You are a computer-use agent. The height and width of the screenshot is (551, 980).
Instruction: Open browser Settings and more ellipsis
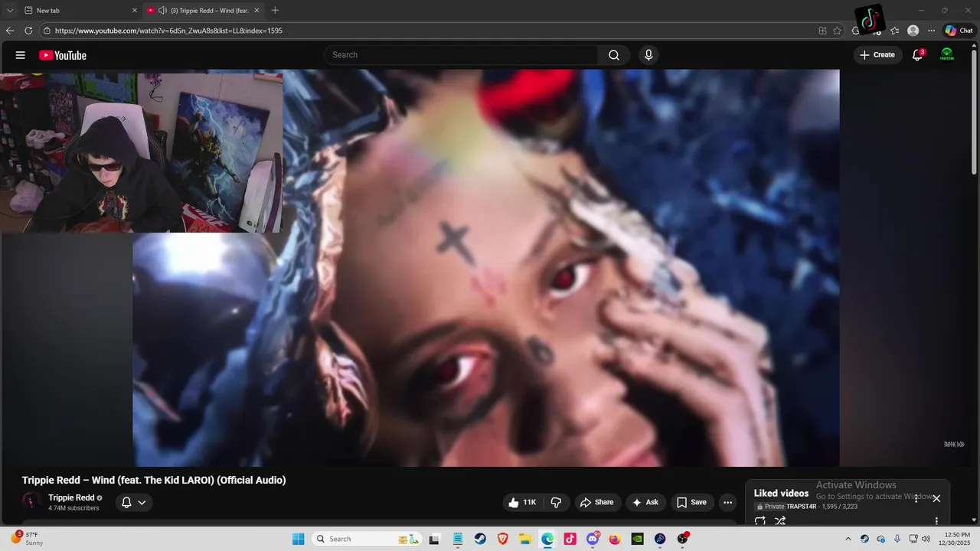click(x=931, y=31)
